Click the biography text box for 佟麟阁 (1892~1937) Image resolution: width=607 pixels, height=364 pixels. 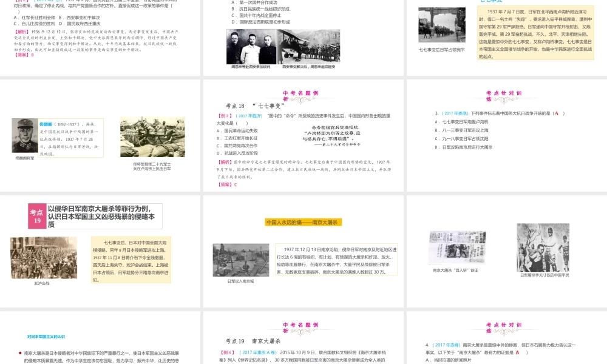click(71, 138)
